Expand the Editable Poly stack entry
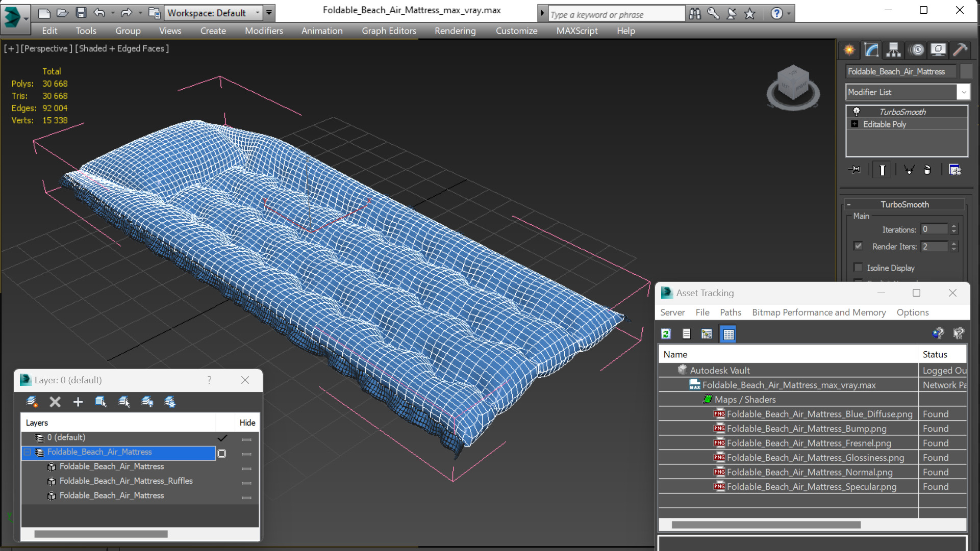This screenshot has width=980, height=551. point(855,124)
